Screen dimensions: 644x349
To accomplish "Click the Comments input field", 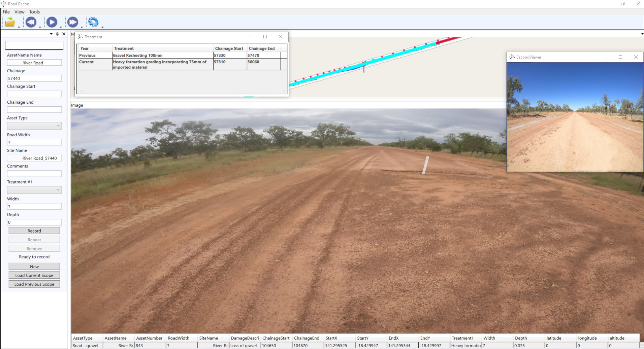I will 34,174.
